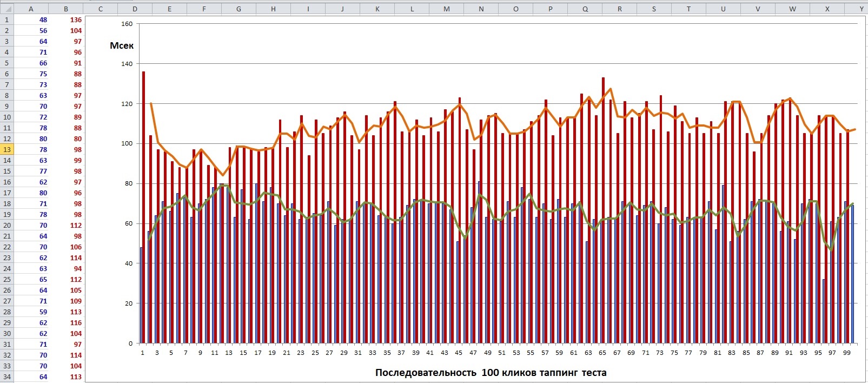Select cell B34 with value 113
Viewport: 868px width, 383px height.
(x=66, y=377)
